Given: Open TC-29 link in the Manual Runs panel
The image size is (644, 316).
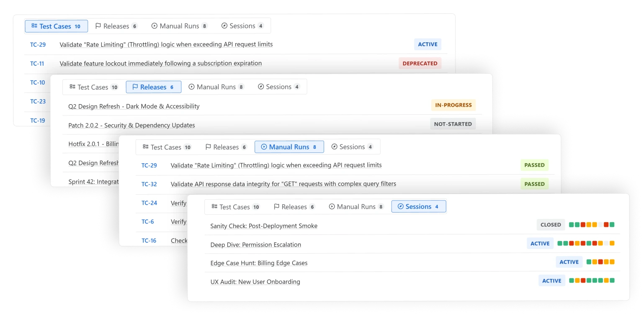Looking at the screenshot, I should (149, 165).
